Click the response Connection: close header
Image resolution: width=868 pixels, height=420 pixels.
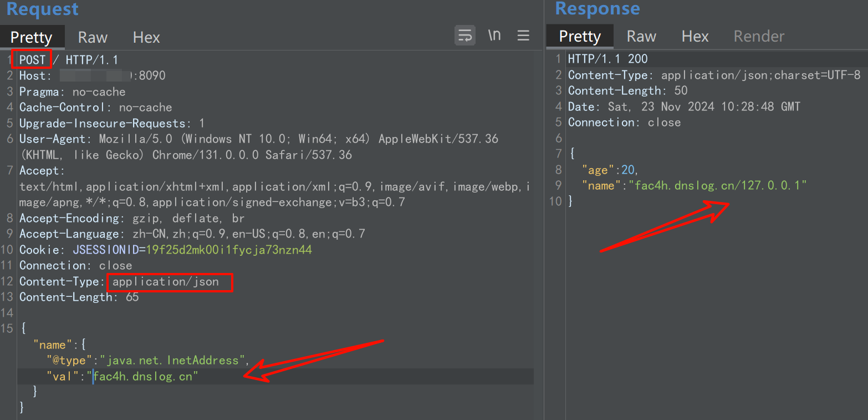pos(625,122)
